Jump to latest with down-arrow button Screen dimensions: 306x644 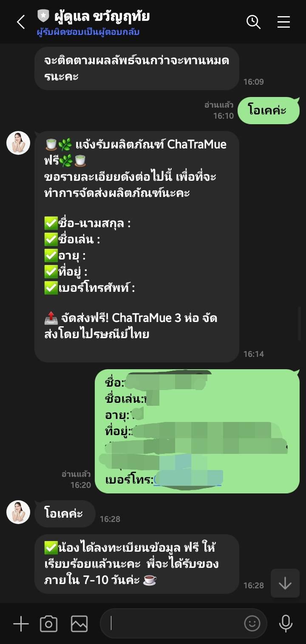click(x=285, y=583)
